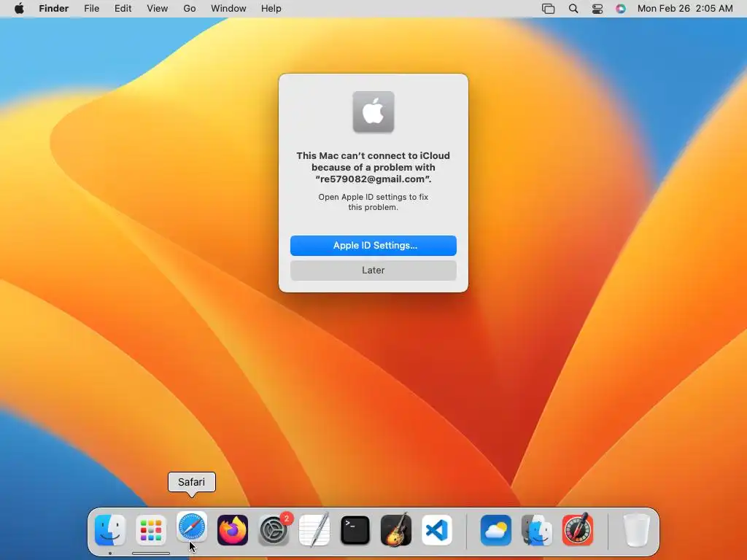Image resolution: width=747 pixels, height=560 pixels.
Task: Open the Weather app in Dock
Action: pyautogui.click(x=496, y=530)
